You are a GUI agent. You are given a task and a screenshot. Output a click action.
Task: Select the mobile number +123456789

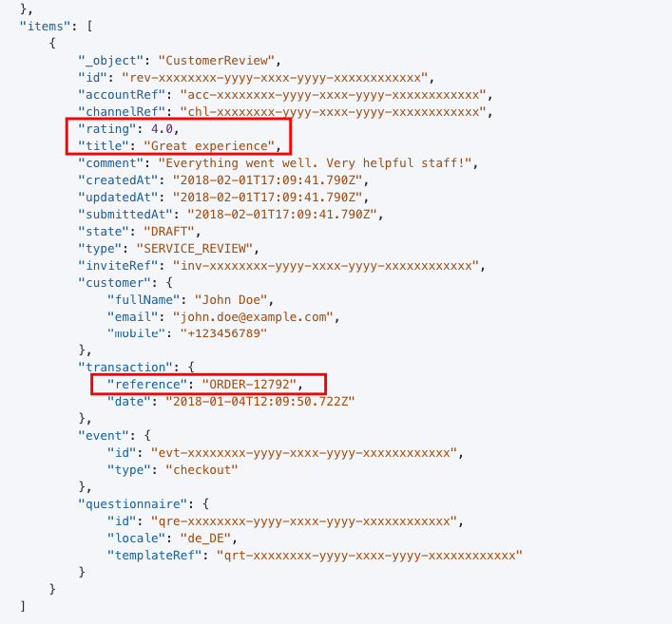(223, 333)
